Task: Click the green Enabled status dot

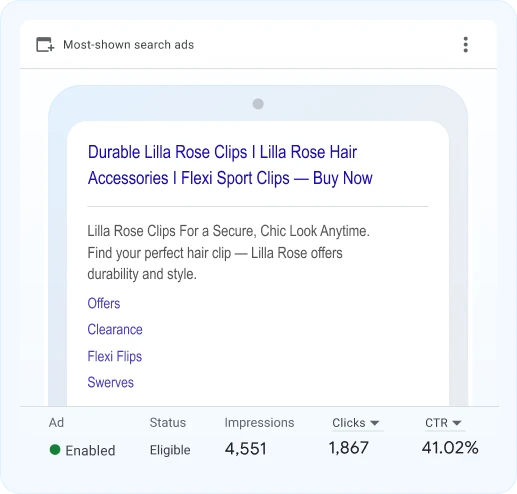Action: [55, 450]
